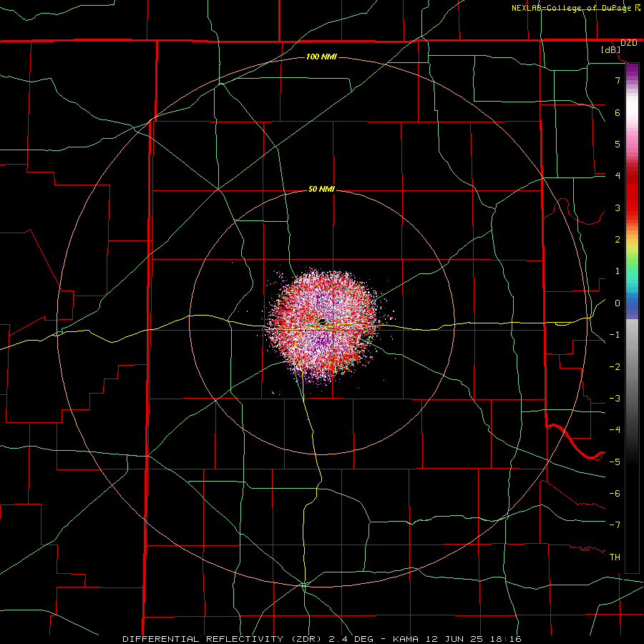This screenshot has height=644, width=644.
Task: Click the 4 dB color scale label
Action: tap(618, 176)
